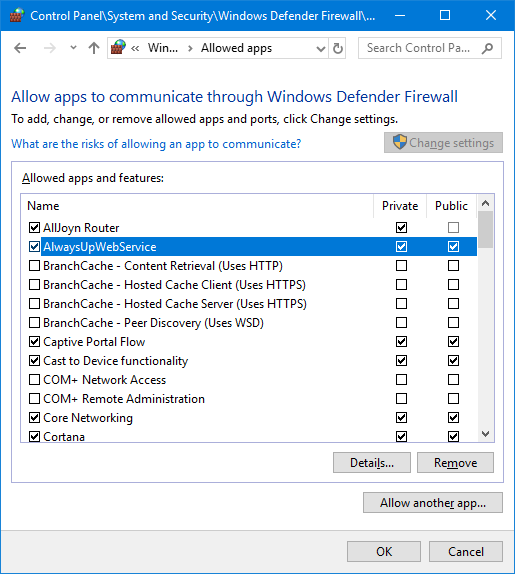Click the firewall icon in title bar
This screenshot has height=574, width=515.
click(16, 15)
